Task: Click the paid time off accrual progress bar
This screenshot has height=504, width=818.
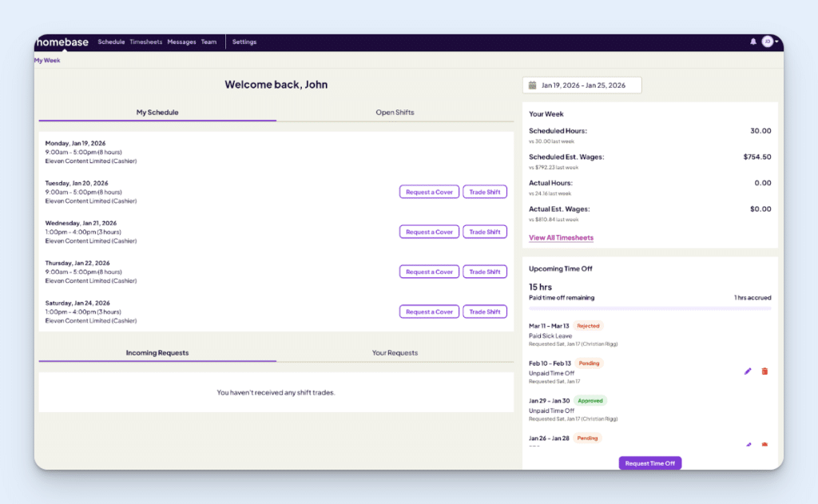Action: tap(649, 307)
